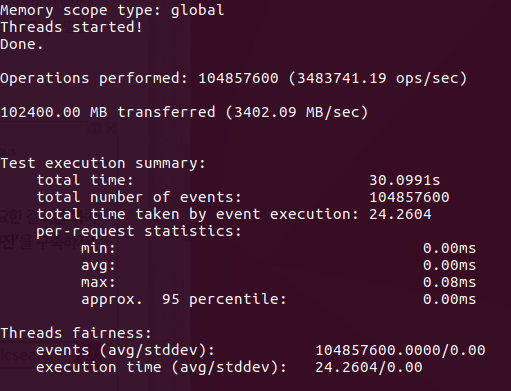This screenshot has height=391, width=511.
Task: Click the 'Threads started!' text
Action: coord(71,27)
